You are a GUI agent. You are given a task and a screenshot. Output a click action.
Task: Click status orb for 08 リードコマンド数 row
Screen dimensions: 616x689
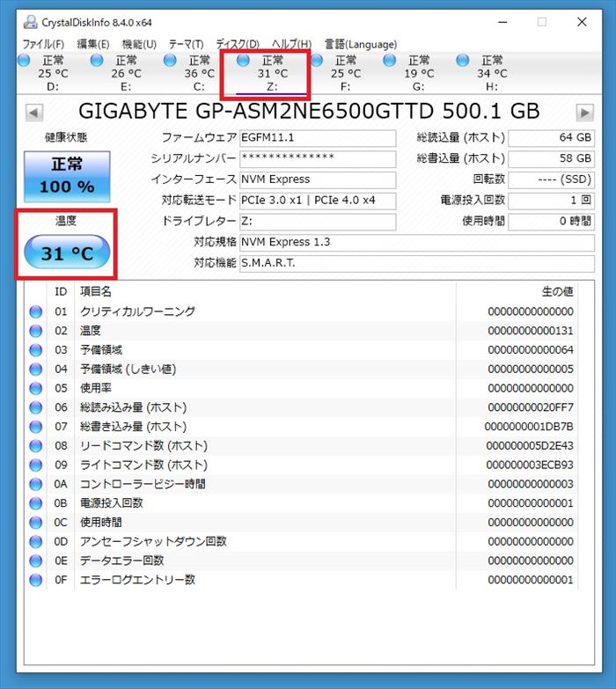35,446
